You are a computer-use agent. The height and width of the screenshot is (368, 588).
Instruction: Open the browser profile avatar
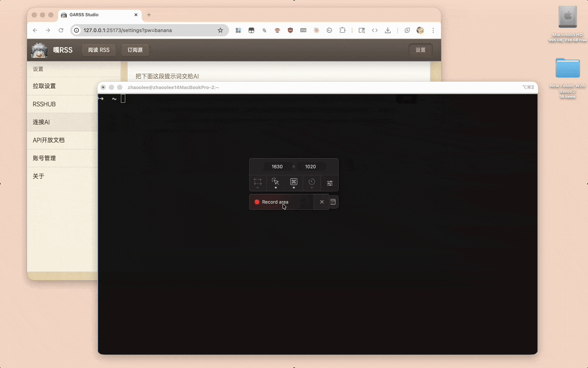[x=420, y=30]
